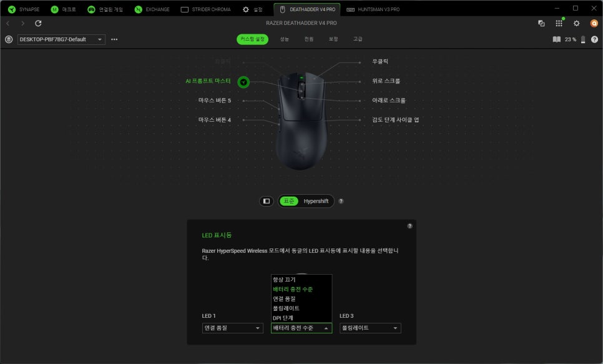Click the green Razer Synapse logo icon
603x364 pixels.
pos(12,9)
